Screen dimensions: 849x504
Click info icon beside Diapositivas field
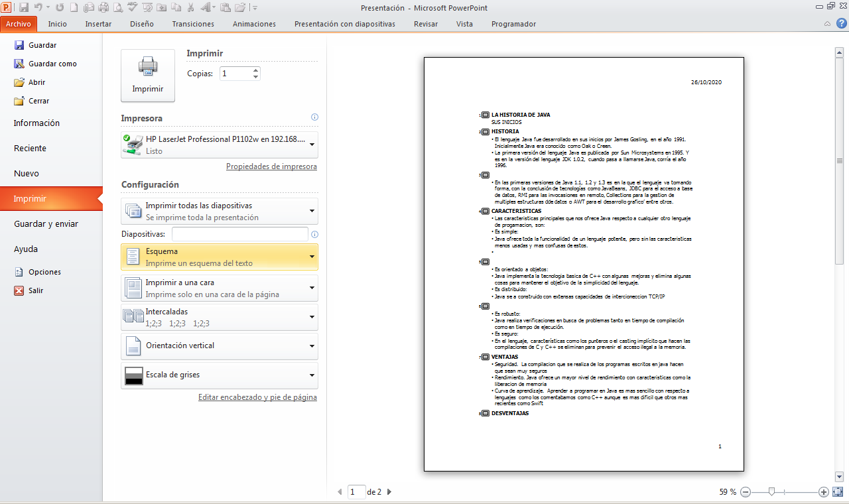[314, 234]
